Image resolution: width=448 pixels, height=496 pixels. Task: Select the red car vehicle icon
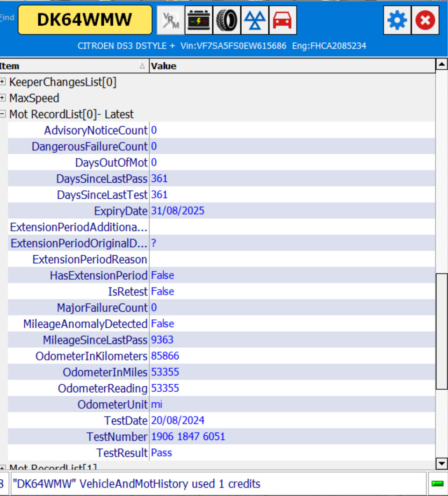(282, 21)
